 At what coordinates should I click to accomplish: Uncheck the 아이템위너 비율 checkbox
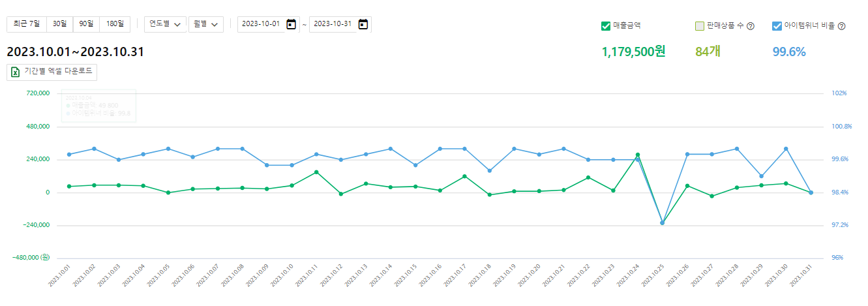point(777,26)
